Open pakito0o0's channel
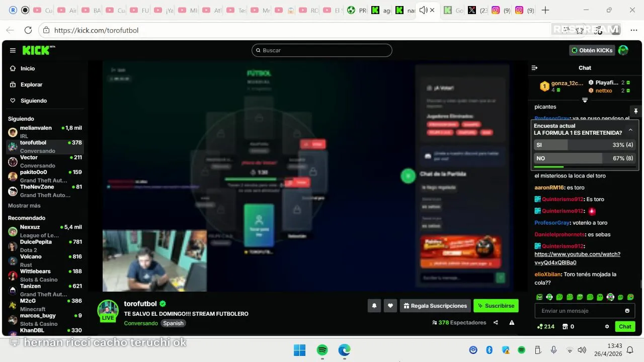The height and width of the screenshot is (362, 644). 45,176
